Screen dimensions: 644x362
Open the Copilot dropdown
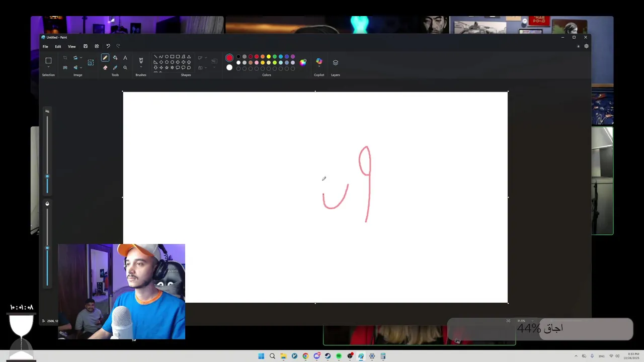click(x=319, y=66)
